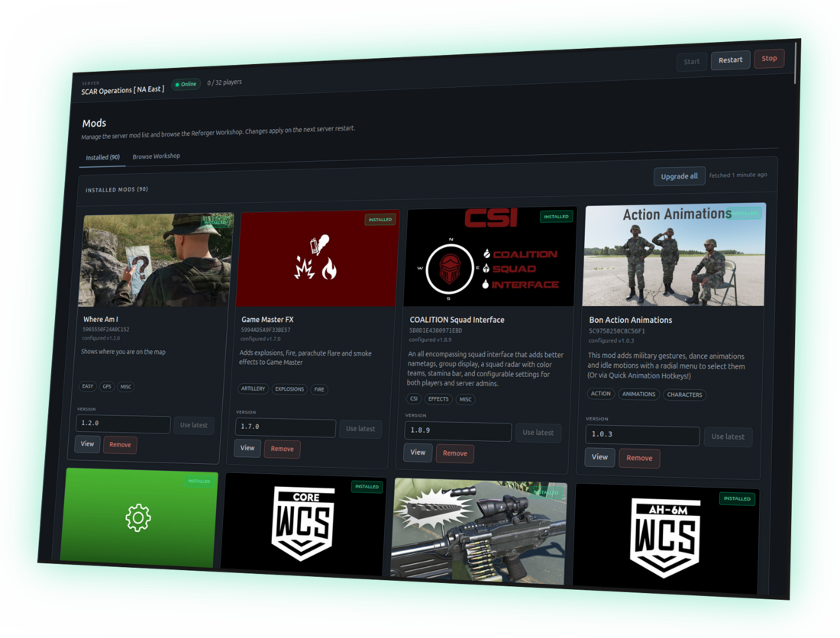Click server name 'SCAR Operations [ NA East ]'
Image resolution: width=840 pixels, height=638 pixels.
[123, 91]
